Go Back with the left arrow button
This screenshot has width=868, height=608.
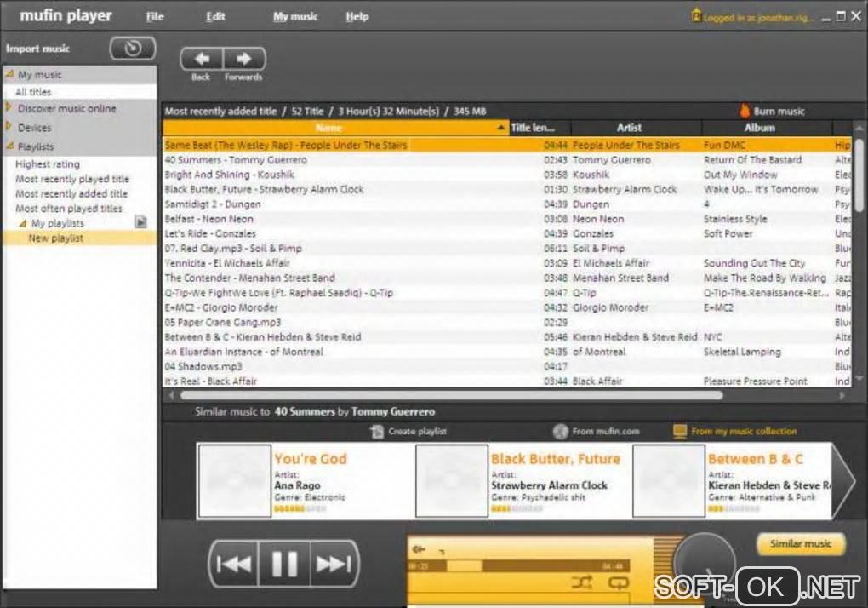click(202, 59)
